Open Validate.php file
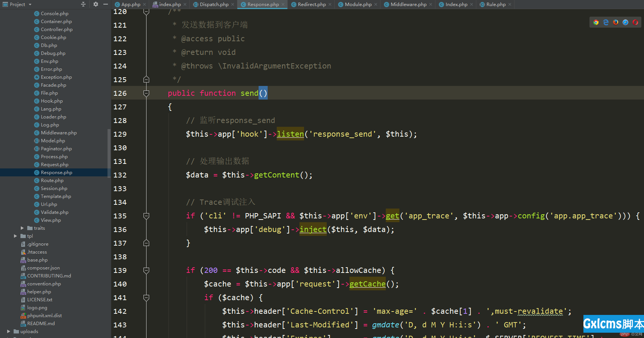The height and width of the screenshot is (338, 644). coord(55,212)
